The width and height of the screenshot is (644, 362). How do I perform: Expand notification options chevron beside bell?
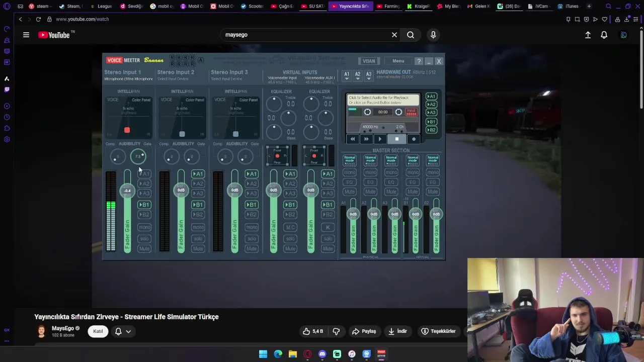click(128, 331)
